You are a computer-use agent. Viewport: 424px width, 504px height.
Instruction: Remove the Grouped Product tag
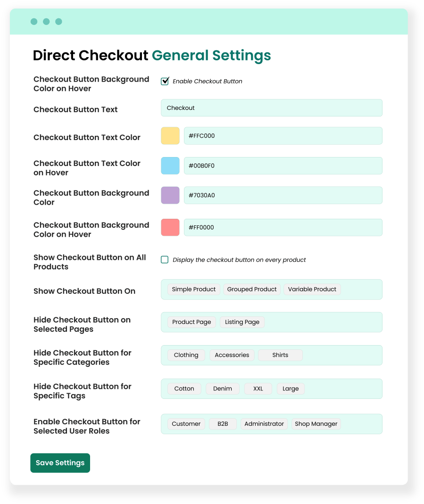252,289
